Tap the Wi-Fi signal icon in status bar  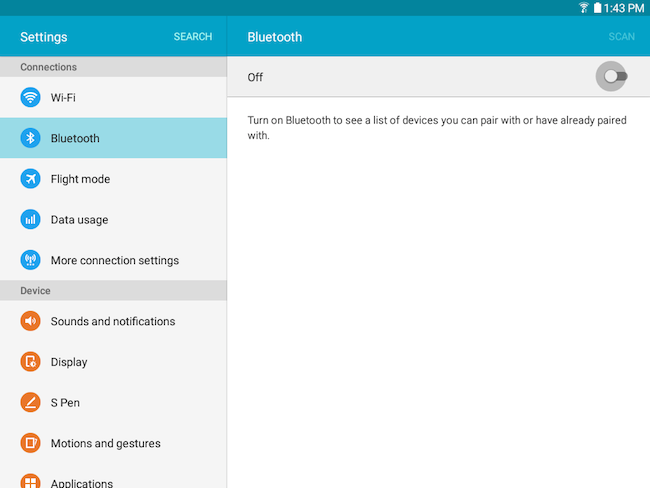584,8
